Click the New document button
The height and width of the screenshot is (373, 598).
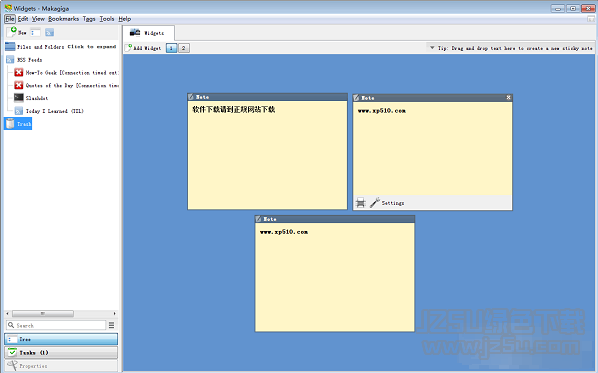[17, 32]
